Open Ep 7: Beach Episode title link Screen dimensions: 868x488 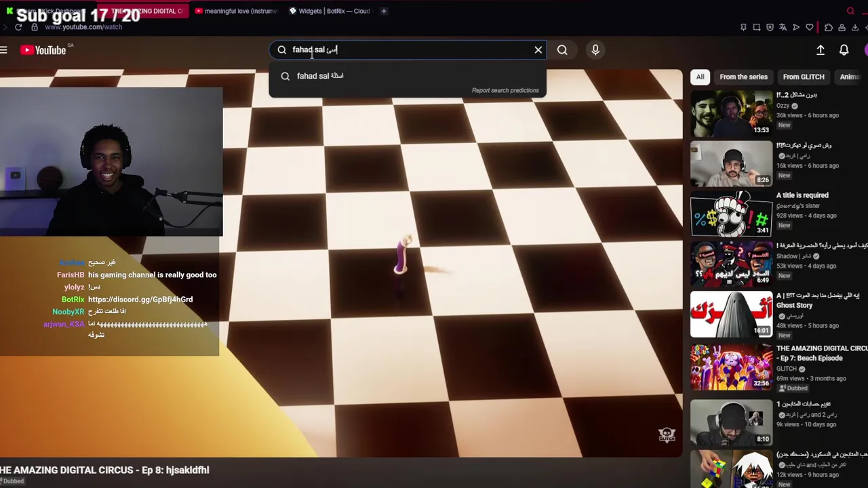(x=822, y=353)
